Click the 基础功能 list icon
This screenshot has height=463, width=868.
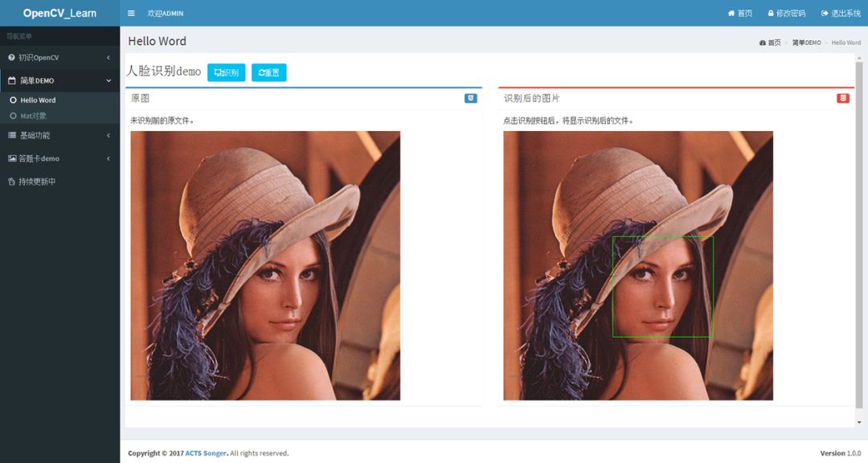(x=11, y=135)
